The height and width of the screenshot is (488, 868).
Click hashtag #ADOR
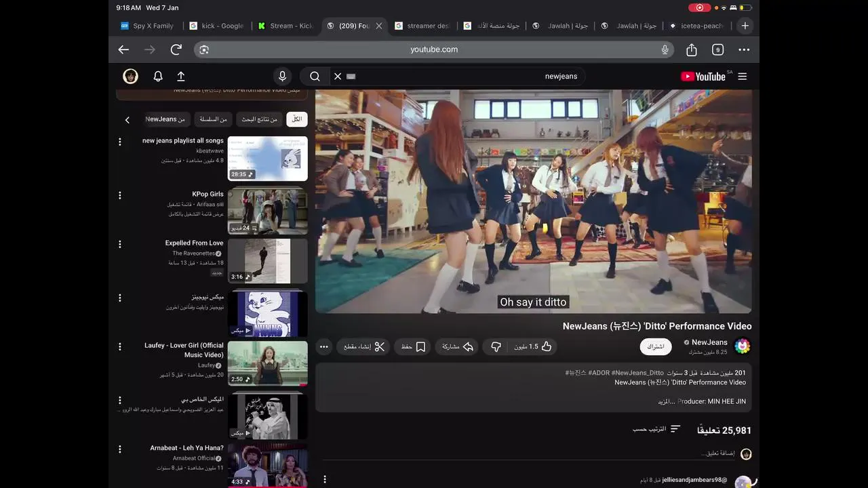[599, 373]
